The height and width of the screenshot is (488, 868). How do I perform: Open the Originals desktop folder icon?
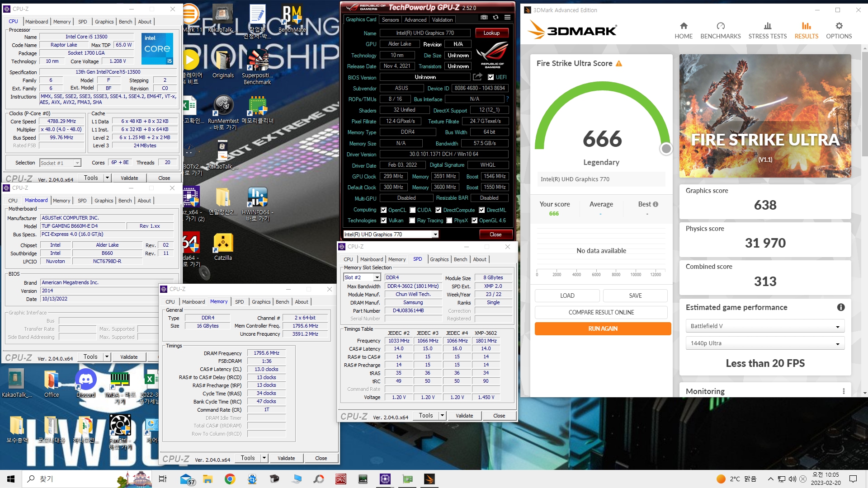point(223,65)
